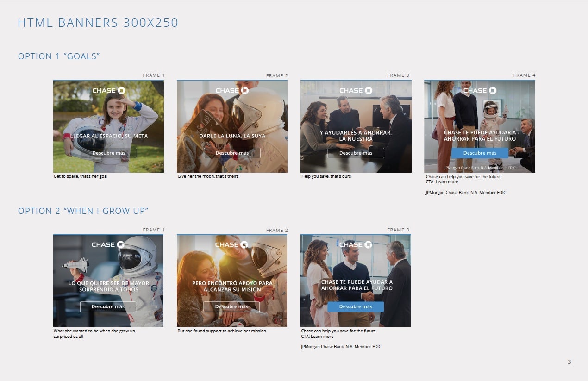Select the Option 2 Frame 3 handshake banner
Viewport: 588px width, 381px height.
356,281
